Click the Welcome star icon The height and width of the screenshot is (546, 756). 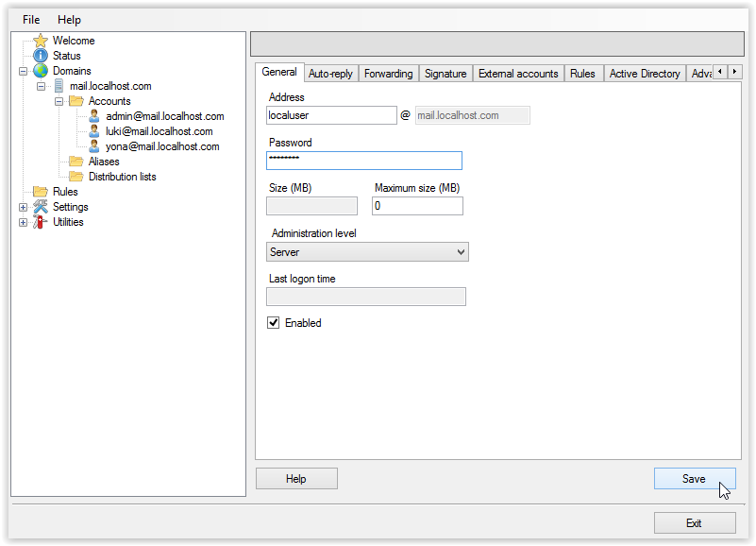pos(41,41)
